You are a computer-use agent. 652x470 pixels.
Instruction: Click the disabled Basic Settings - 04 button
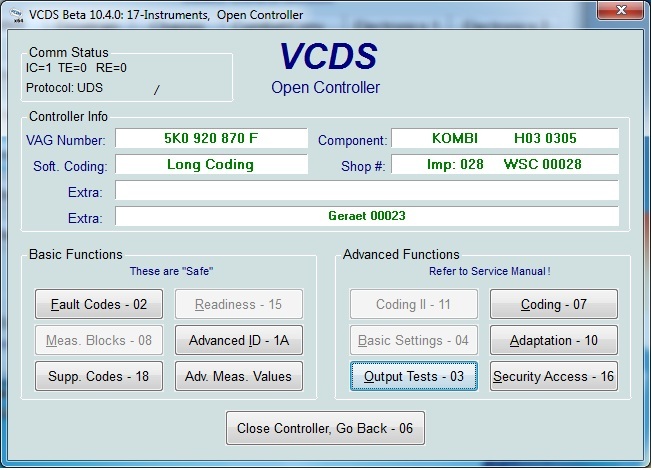tap(414, 340)
